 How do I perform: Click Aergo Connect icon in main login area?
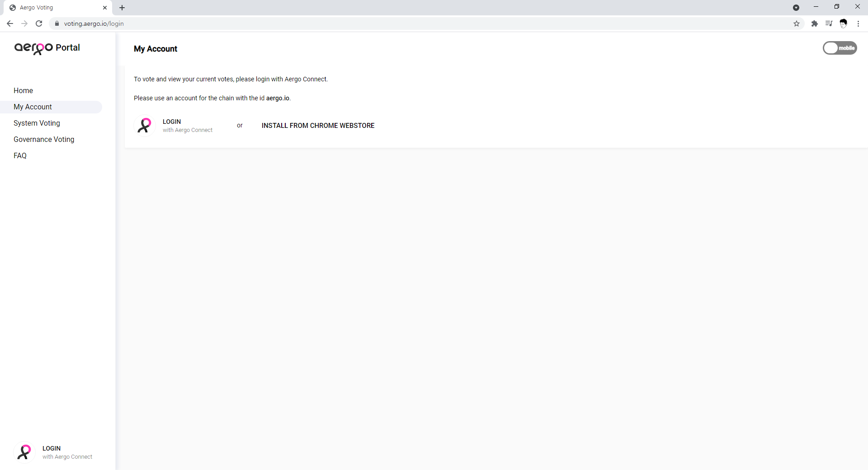(145, 126)
